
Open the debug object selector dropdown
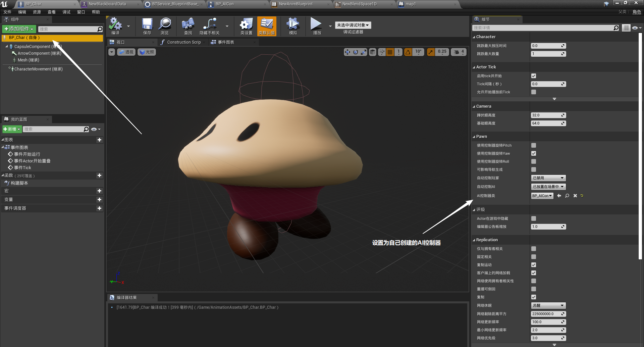(353, 25)
